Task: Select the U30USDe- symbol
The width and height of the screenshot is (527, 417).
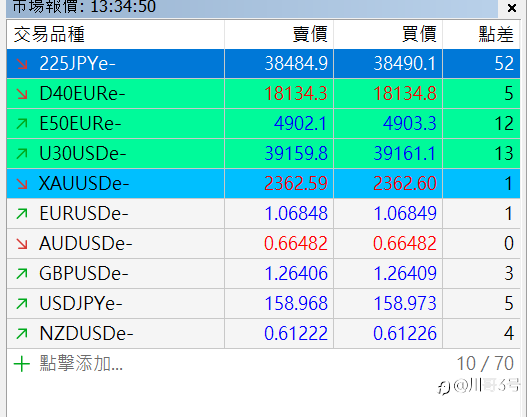Action: (83, 154)
